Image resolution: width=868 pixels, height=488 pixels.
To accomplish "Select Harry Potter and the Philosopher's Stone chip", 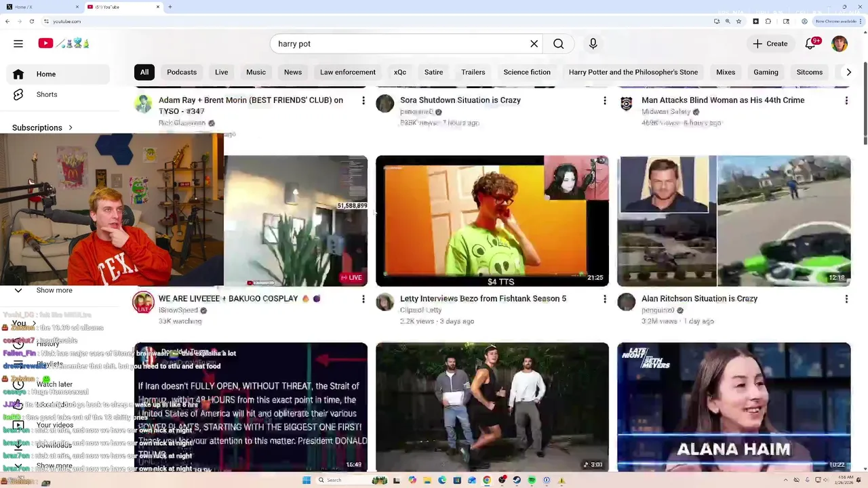I will [x=633, y=72].
